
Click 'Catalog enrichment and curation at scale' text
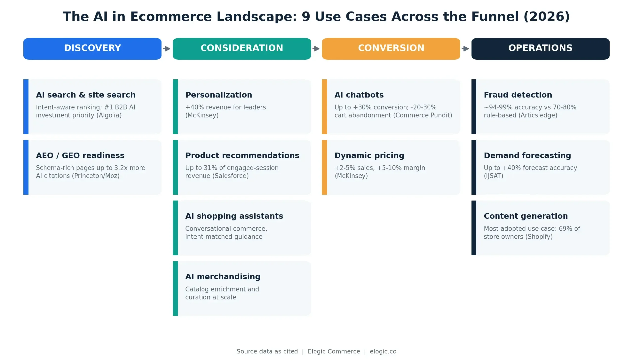(222, 293)
